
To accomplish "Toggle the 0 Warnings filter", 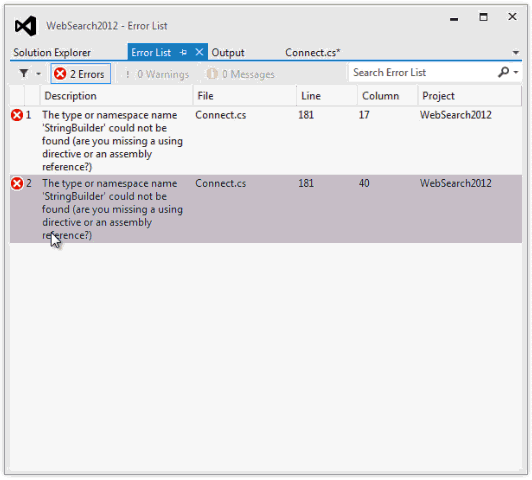I will 157,74.
